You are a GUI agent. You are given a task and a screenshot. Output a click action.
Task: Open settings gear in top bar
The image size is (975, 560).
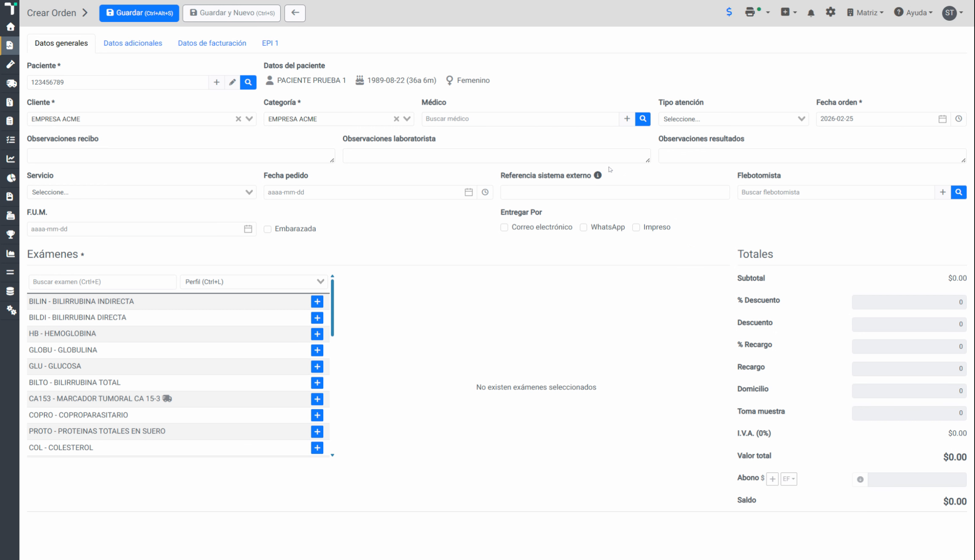coord(830,12)
